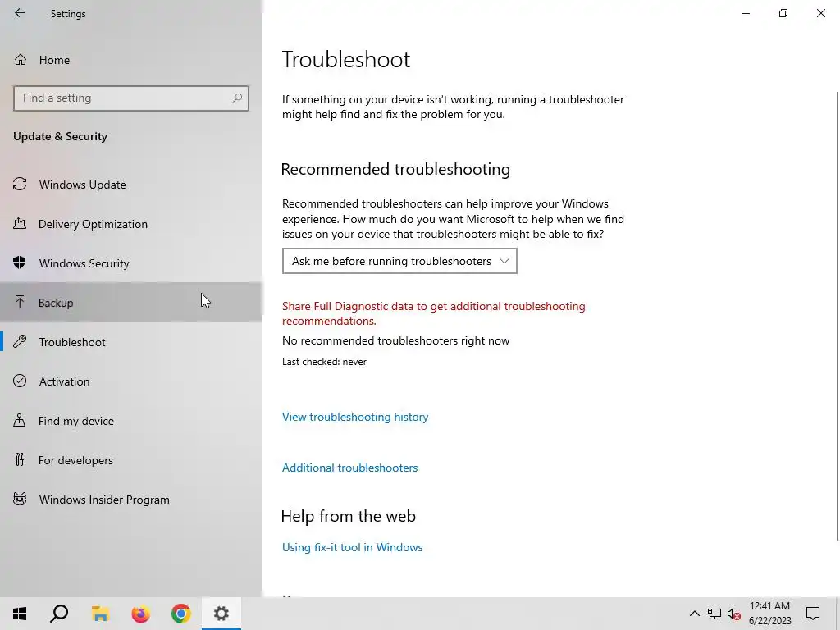Viewport: 840px width, 630px height.
Task: Click the Windows Insider Program cat icon
Action: pyautogui.click(x=20, y=500)
